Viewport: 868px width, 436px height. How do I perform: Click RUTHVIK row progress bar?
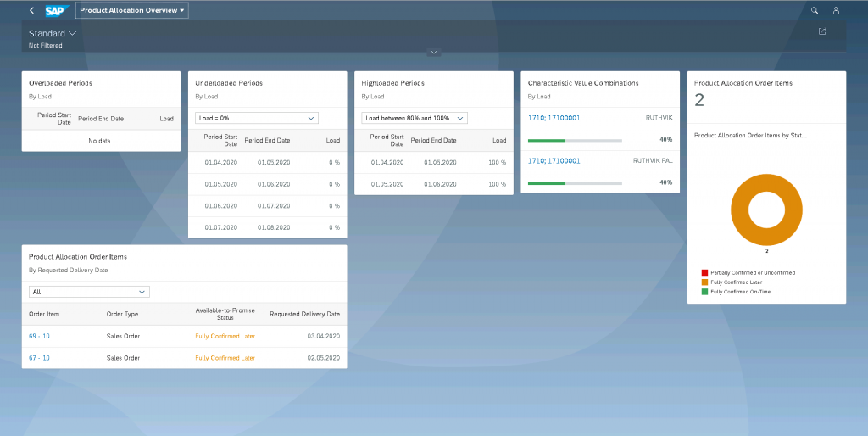(x=576, y=140)
